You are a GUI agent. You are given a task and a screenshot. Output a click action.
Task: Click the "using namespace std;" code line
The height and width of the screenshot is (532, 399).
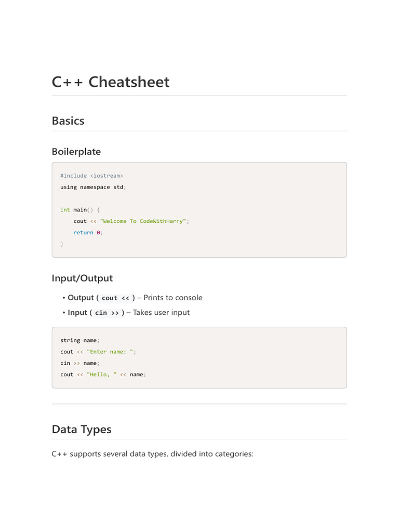click(93, 187)
